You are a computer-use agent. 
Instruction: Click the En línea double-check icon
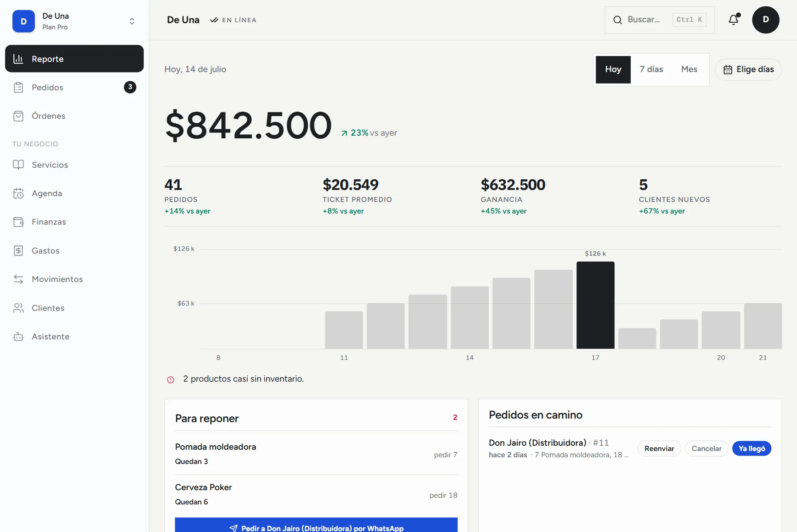pos(214,20)
